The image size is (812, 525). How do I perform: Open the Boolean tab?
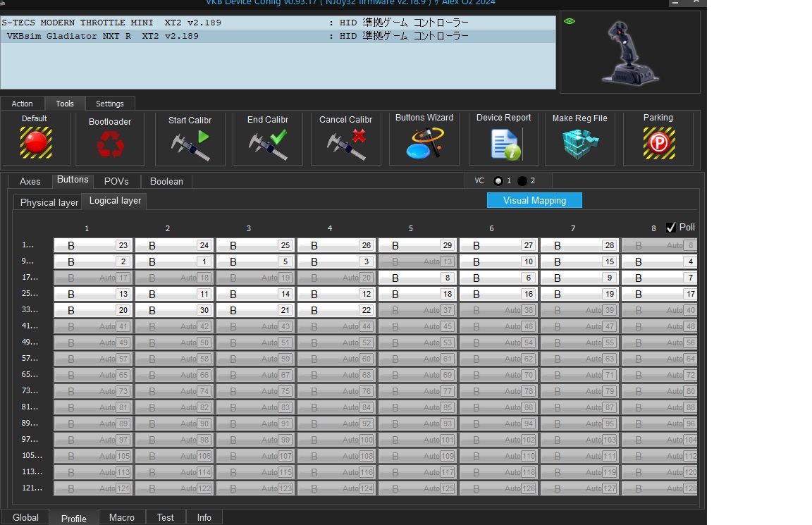(167, 181)
